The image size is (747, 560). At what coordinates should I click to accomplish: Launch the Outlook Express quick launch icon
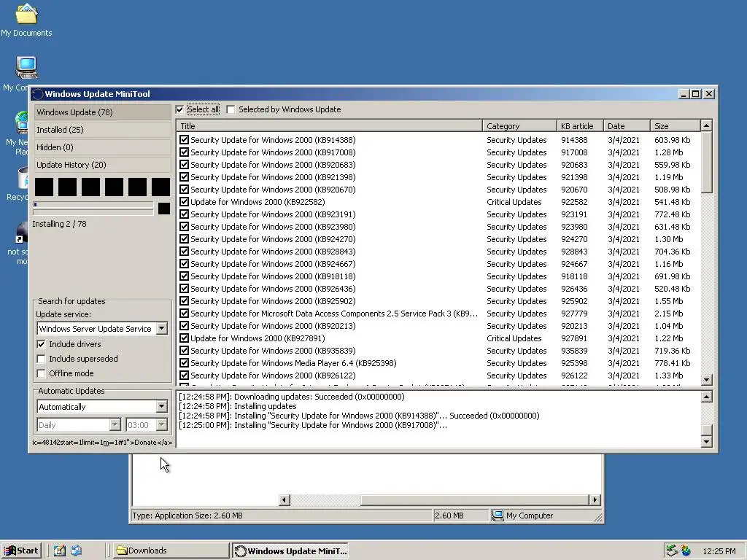(76, 551)
